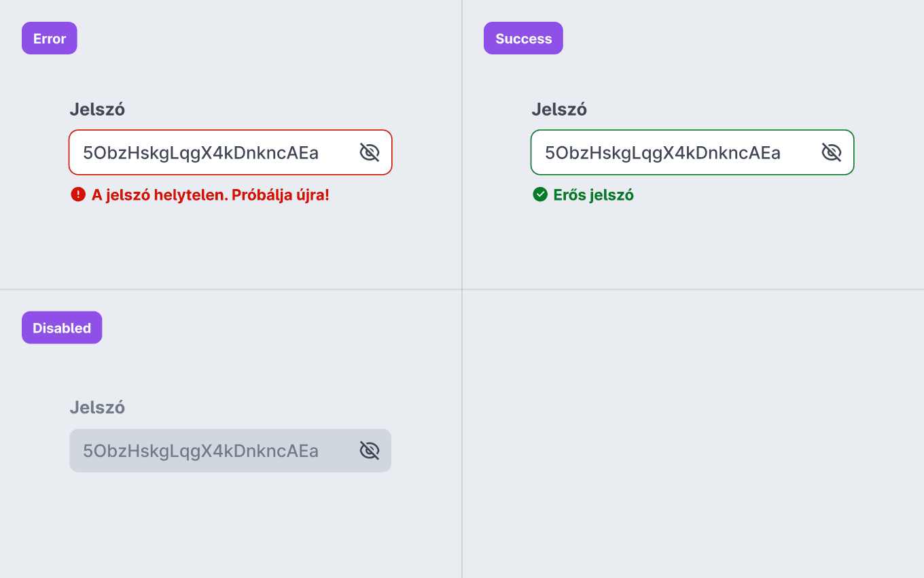Click the Disabled state badge
The height and width of the screenshot is (578, 924).
point(62,328)
